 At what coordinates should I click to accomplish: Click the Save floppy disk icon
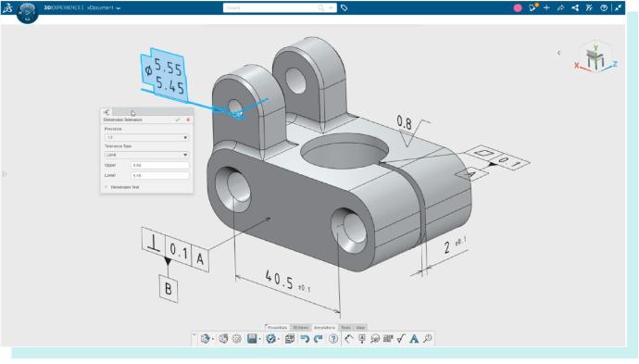252,339
